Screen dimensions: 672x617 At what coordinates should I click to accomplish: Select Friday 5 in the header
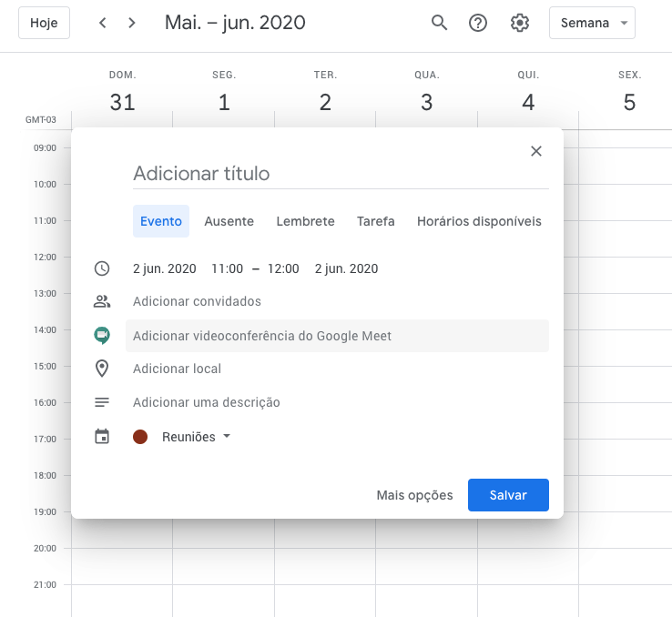tap(629, 102)
